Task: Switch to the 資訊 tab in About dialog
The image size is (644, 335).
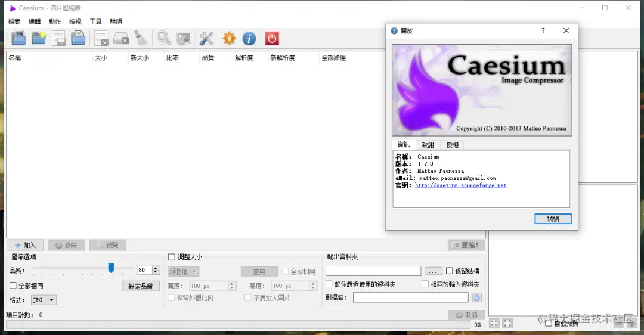Action: pos(403,144)
